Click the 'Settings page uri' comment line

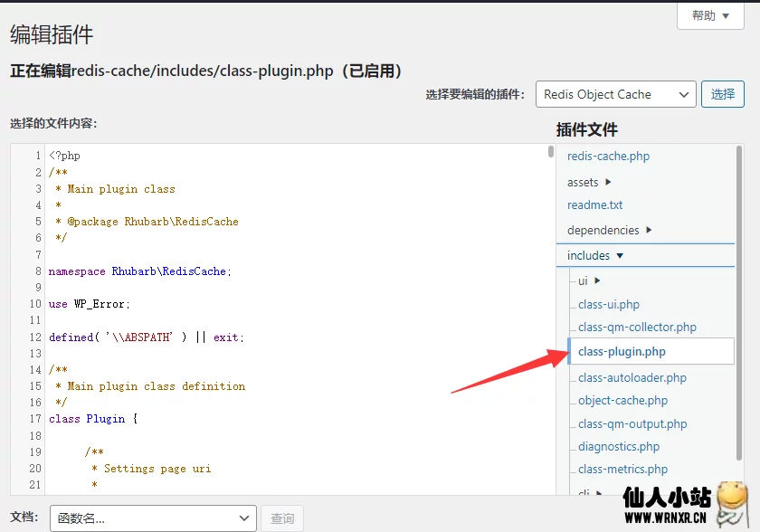pos(157,469)
